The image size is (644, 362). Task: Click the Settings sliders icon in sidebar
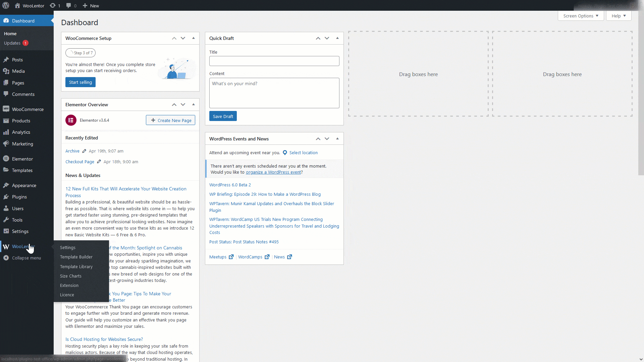click(6, 231)
